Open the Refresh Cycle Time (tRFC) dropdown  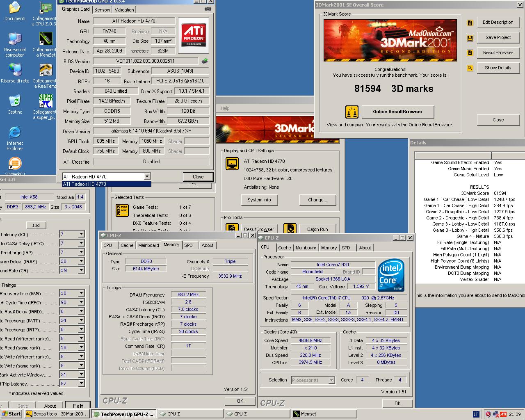click(x=81, y=302)
